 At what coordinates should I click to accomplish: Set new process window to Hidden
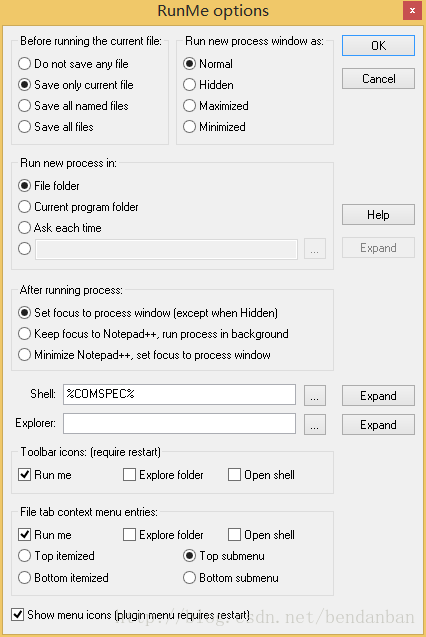pos(208,85)
